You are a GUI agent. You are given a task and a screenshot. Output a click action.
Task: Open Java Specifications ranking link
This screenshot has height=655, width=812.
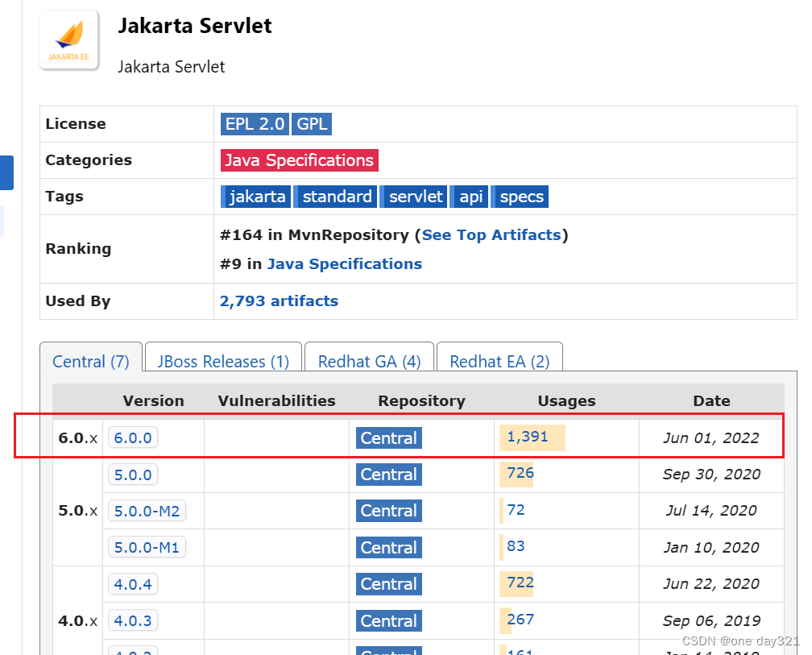coord(345,264)
